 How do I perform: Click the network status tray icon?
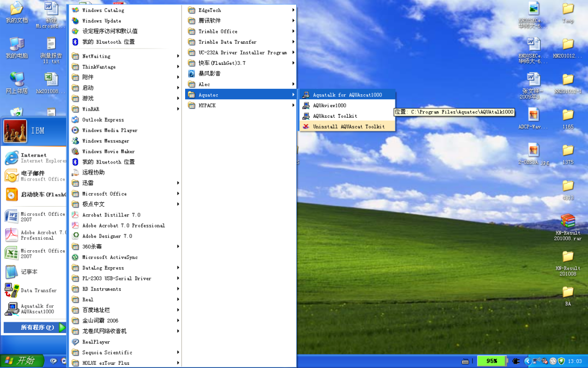tap(536, 361)
